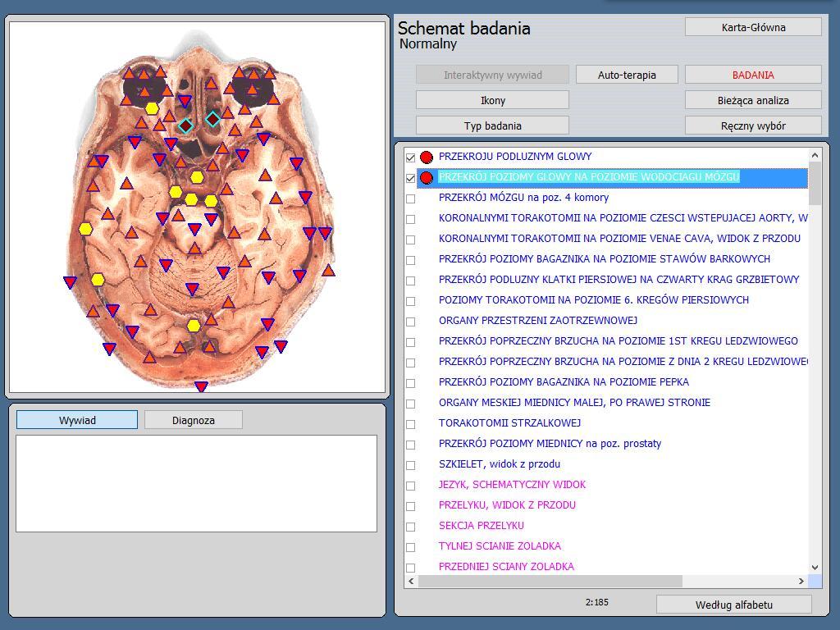Uncheck PRZEKRÓJ POZIOMY GLOWY NA POZIOMIE WODOCIAGU checkbox
Viewport: 840px width, 630px height.
pos(410,178)
